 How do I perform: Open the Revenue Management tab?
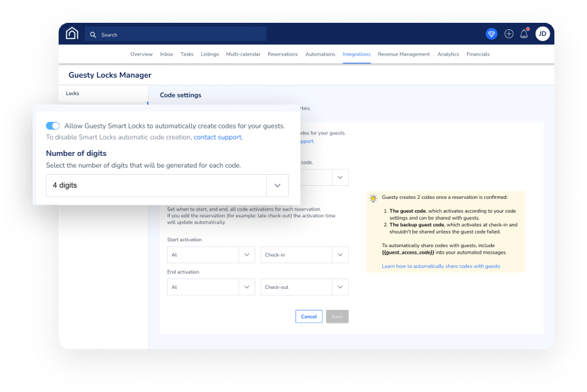click(404, 54)
